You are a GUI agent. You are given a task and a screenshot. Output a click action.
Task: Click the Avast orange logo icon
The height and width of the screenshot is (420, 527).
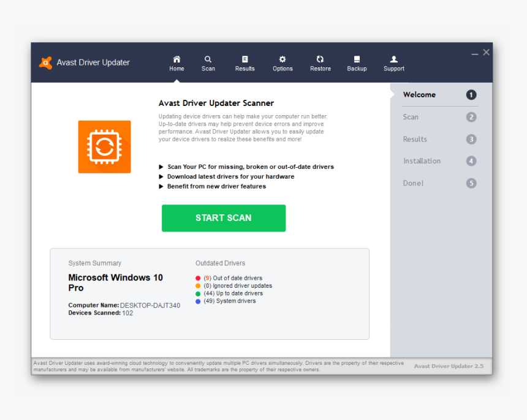pyautogui.click(x=46, y=63)
